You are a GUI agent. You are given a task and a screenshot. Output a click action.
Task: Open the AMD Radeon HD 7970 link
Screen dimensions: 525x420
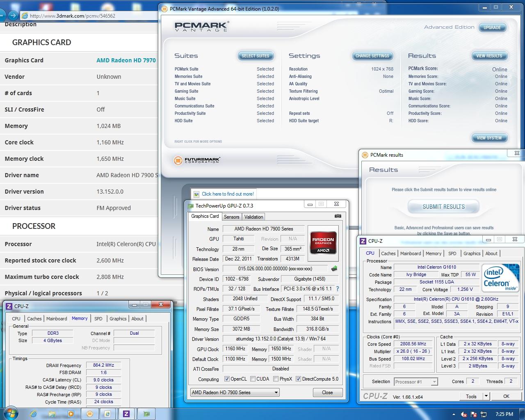(126, 60)
